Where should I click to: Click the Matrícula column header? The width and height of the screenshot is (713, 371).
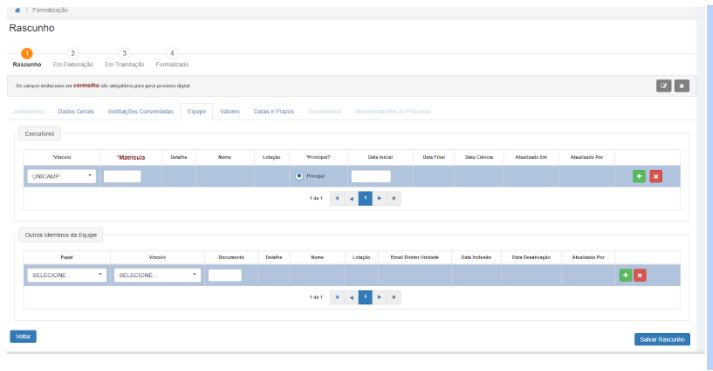point(131,157)
